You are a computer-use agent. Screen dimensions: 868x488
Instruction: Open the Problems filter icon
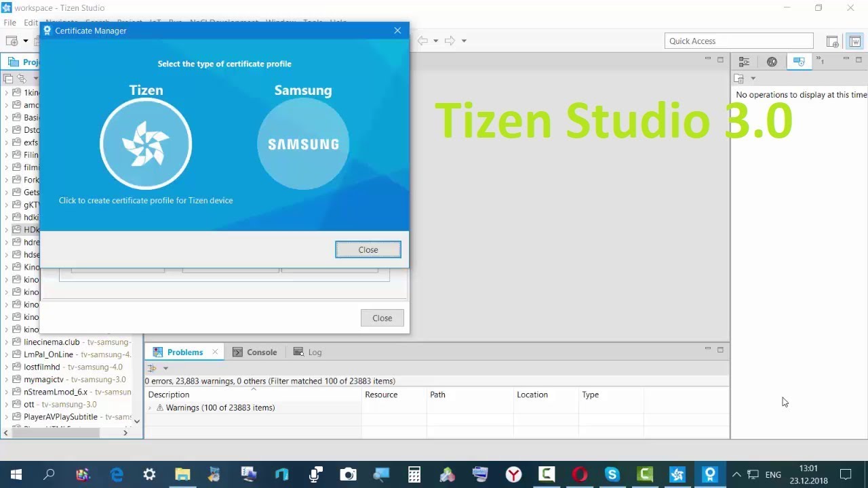[x=152, y=368]
